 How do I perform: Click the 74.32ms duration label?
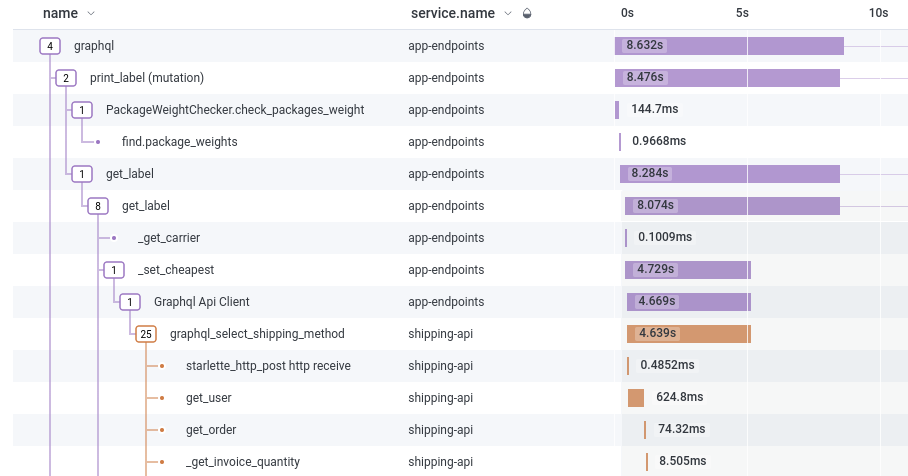682,429
